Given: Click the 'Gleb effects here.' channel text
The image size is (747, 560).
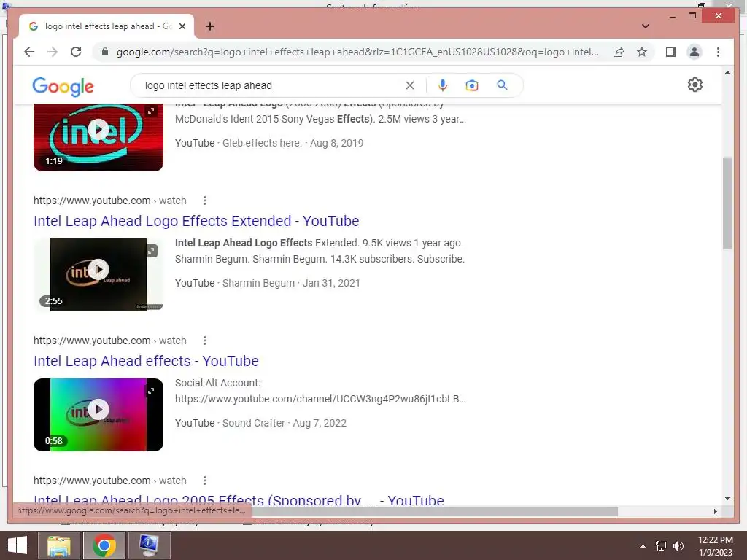Looking at the screenshot, I should click(x=262, y=143).
